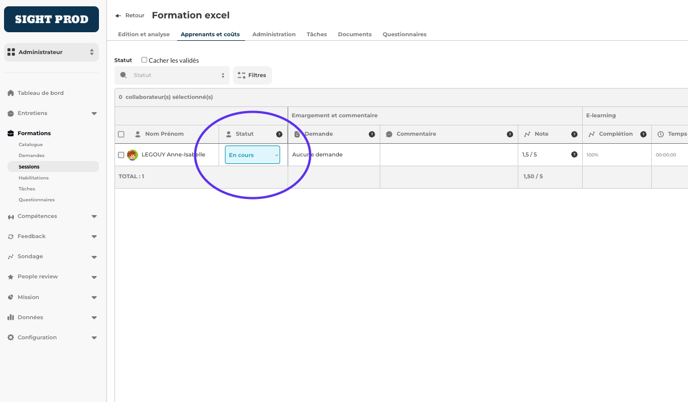This screenshot has height=402, width=688.
Task: Click the info icon in Commentaire column header
Action: 510,134
